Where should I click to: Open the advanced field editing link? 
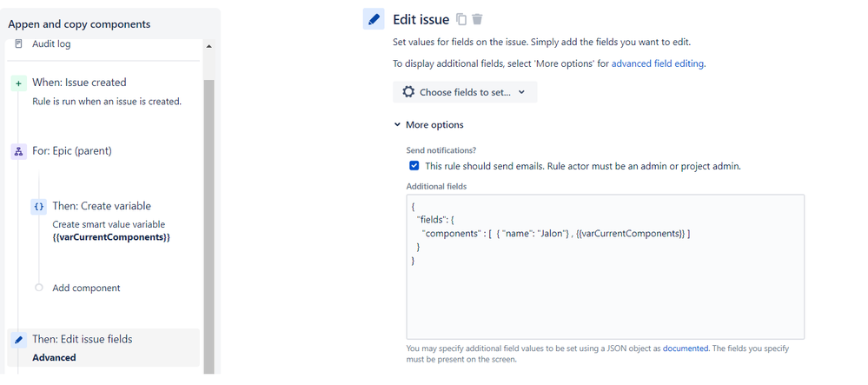[659, 63]
